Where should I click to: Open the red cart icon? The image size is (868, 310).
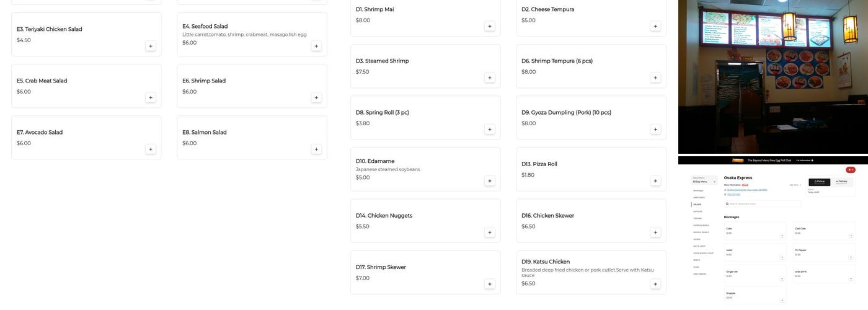pos(850,170)
